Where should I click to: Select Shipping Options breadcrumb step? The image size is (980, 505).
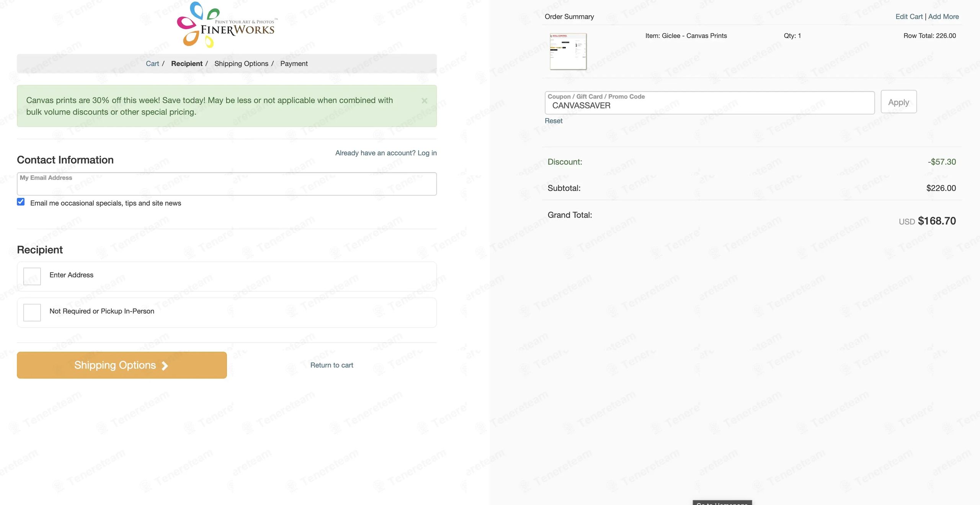(241, 64)
